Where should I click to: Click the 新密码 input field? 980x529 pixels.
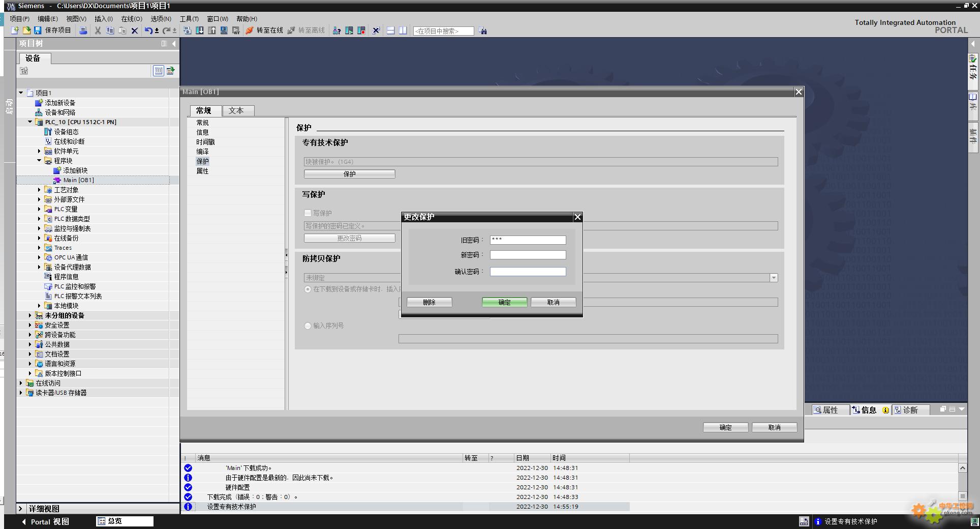(x=528, y=255)
